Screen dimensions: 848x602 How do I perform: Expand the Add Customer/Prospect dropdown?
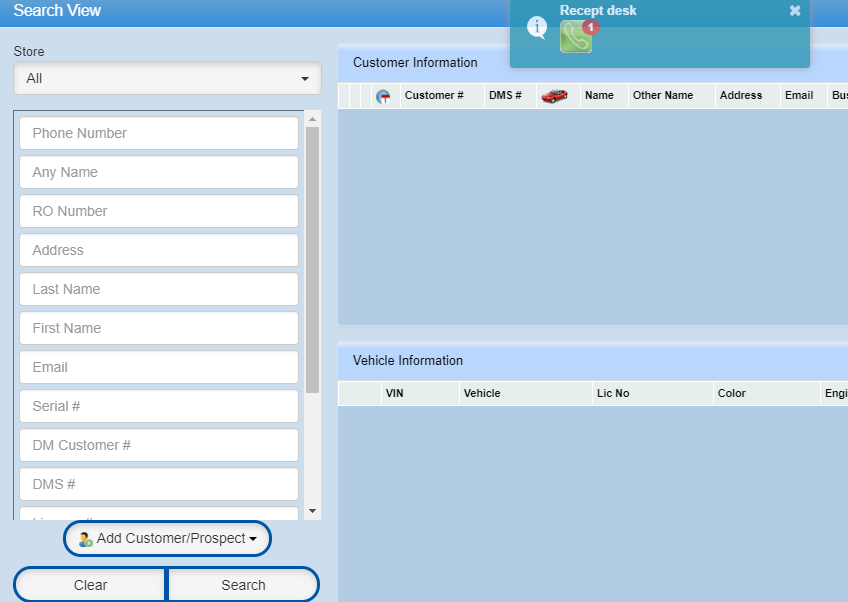pos(167,539)
